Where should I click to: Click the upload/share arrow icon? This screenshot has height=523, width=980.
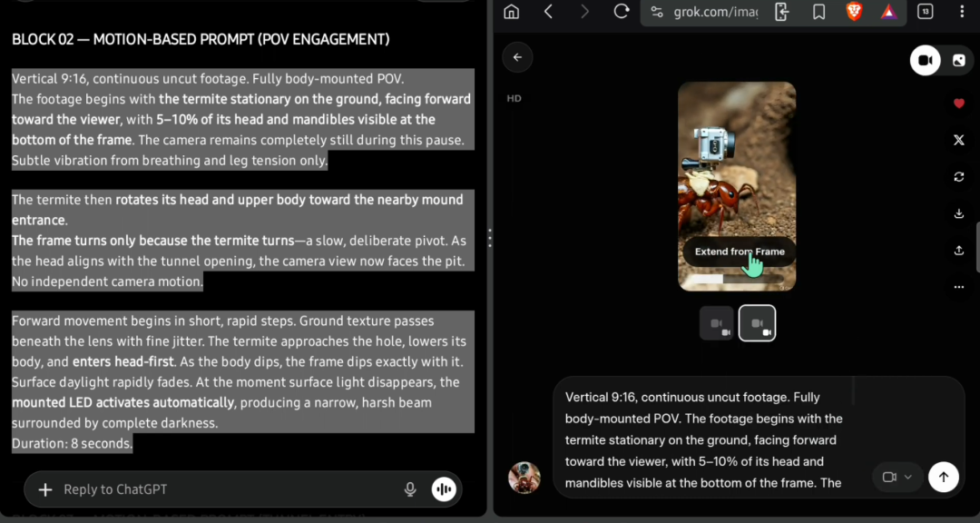959,251
